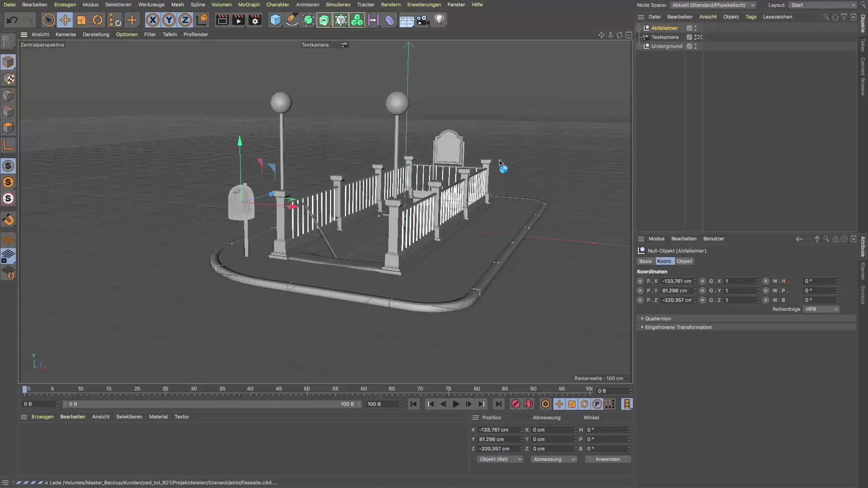
Task: Toggle the P.Y animation radio dot
Action: coord(640,291)
